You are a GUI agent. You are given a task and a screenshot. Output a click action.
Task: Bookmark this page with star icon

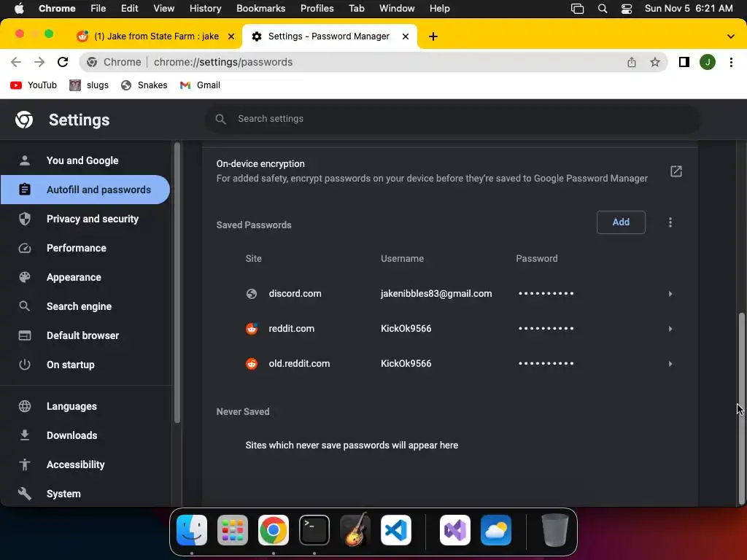coord(655,62)
